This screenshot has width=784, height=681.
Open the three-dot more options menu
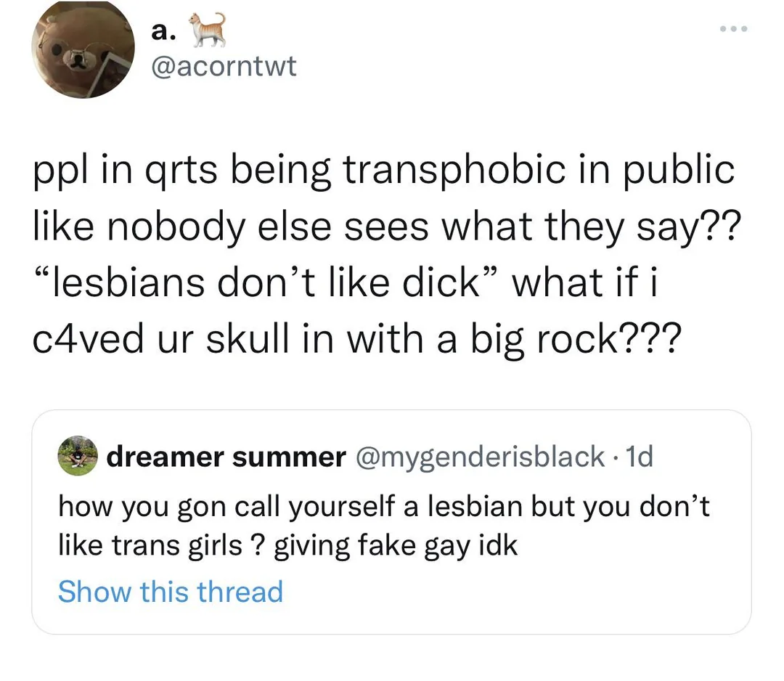point(733,29)
